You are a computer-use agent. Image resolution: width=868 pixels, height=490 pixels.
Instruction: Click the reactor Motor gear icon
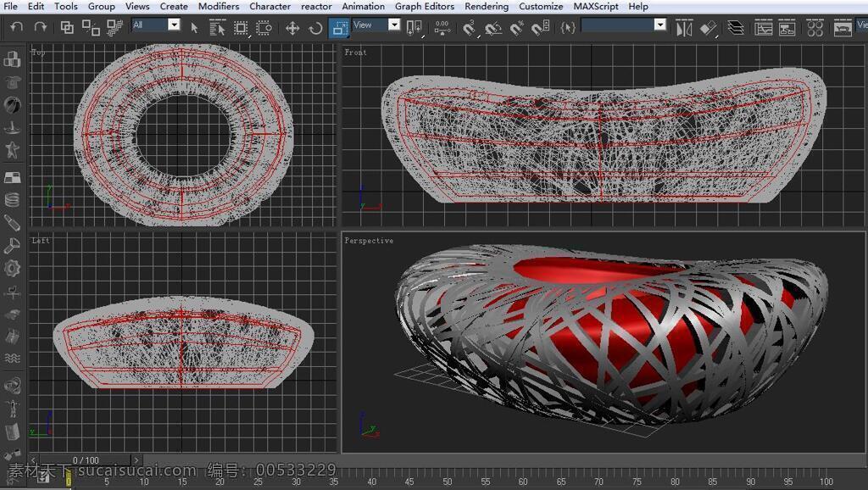pos(12,269)
